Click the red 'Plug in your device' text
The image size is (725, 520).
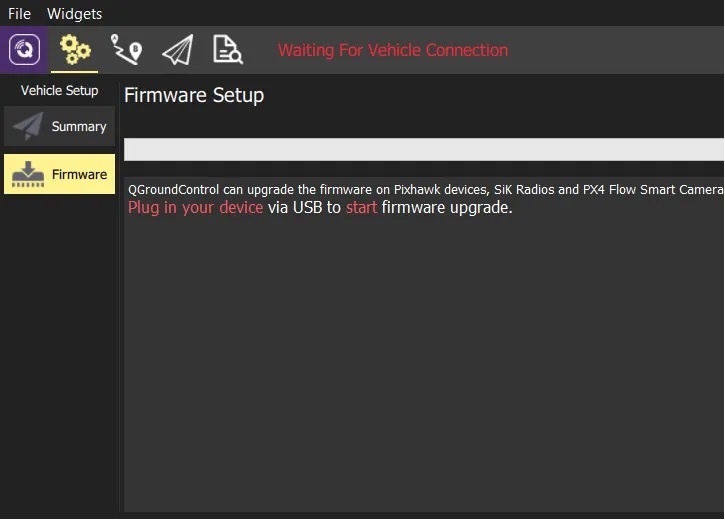click(x=196, y=208)
